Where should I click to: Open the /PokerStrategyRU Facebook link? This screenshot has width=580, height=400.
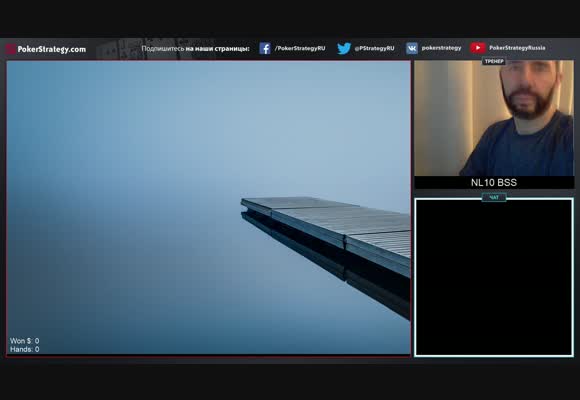[300, 48]
